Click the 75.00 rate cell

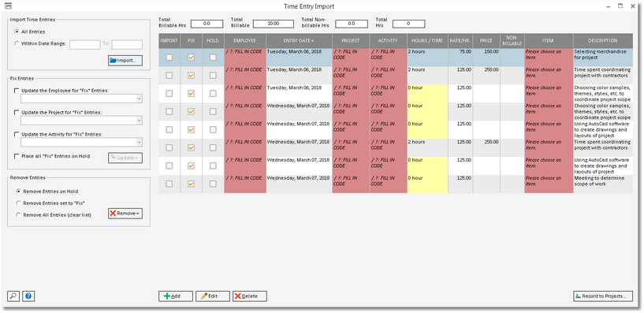pyautogui.click(x=460, y=58)
